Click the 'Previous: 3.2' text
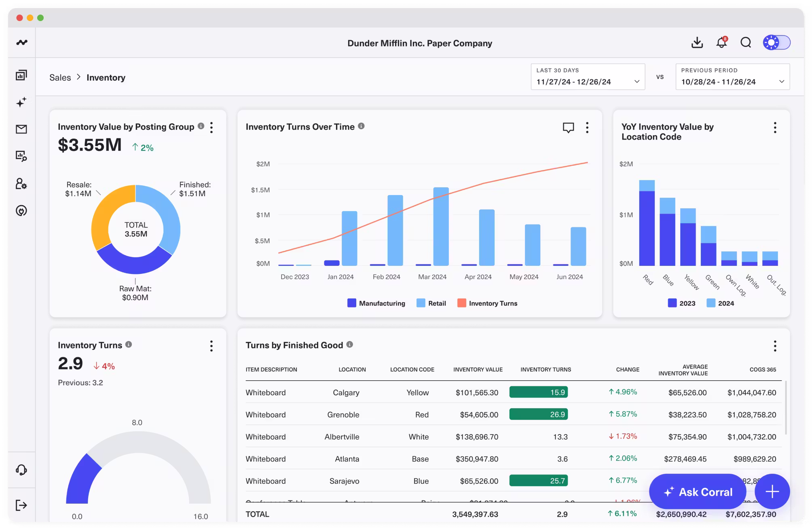The height and width of the screenshot is (530, 812). tap(80, 383)
